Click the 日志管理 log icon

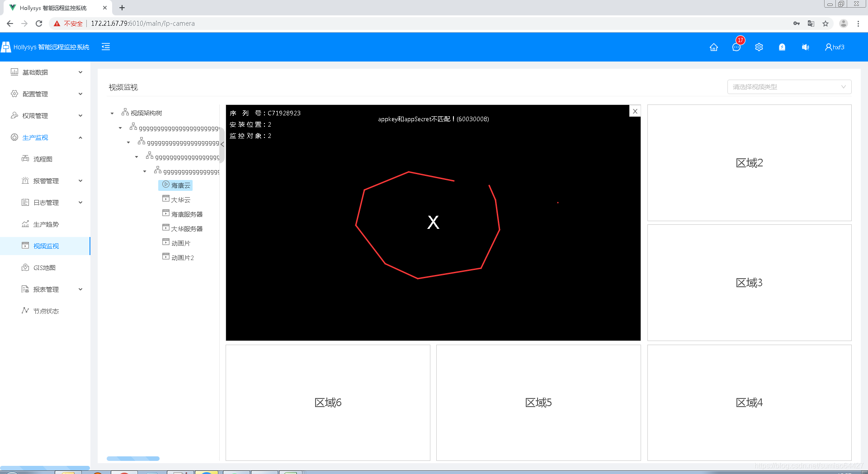(x=25, y=202)
